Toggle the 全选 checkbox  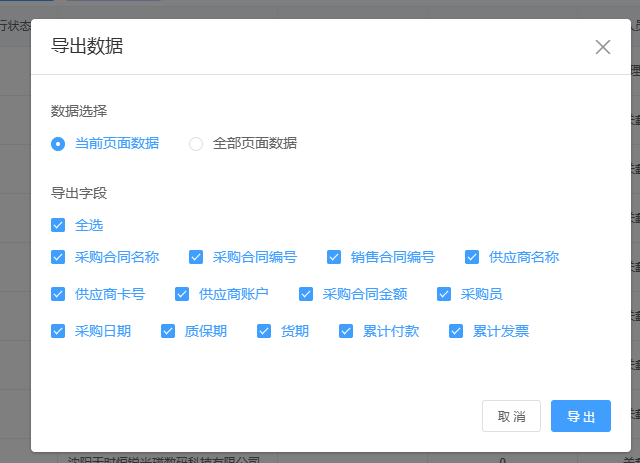coord(59,225)
